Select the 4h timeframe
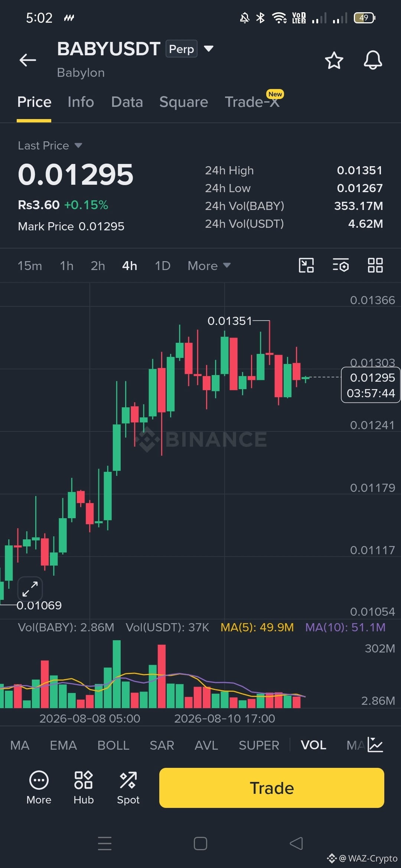 pos(130,266)
